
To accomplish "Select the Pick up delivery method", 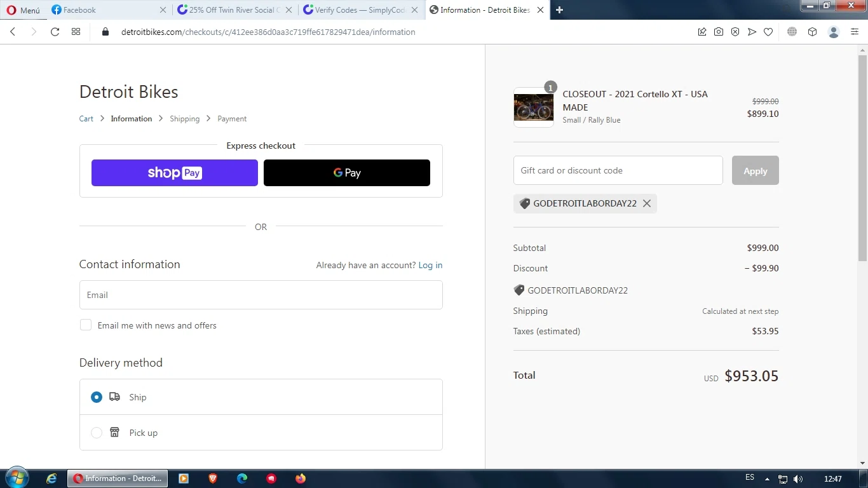I will pyautogui.click(x=97, y=433).
